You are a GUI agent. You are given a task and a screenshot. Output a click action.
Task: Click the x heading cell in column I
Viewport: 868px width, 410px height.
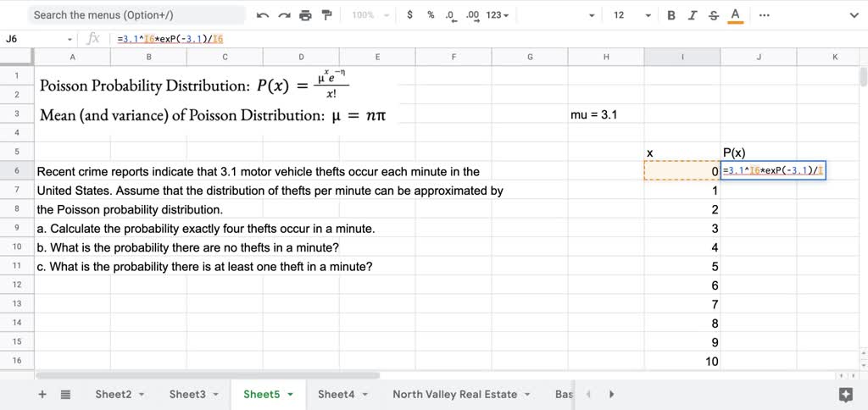pos(682,152)
